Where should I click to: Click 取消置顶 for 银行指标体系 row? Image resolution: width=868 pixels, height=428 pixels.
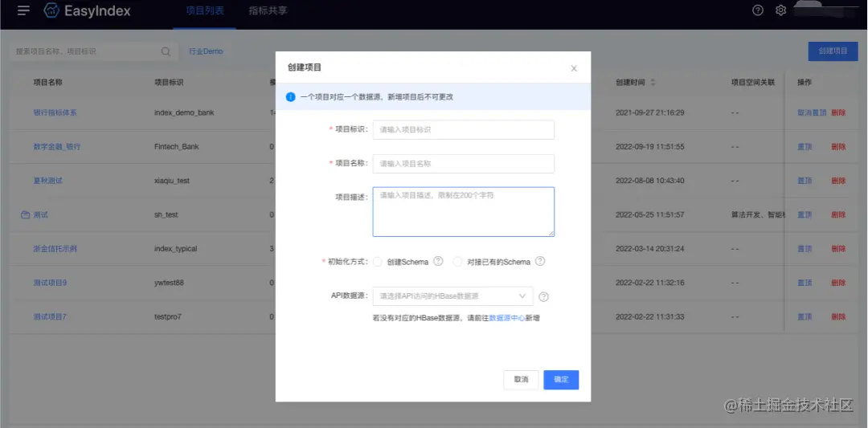812,112
